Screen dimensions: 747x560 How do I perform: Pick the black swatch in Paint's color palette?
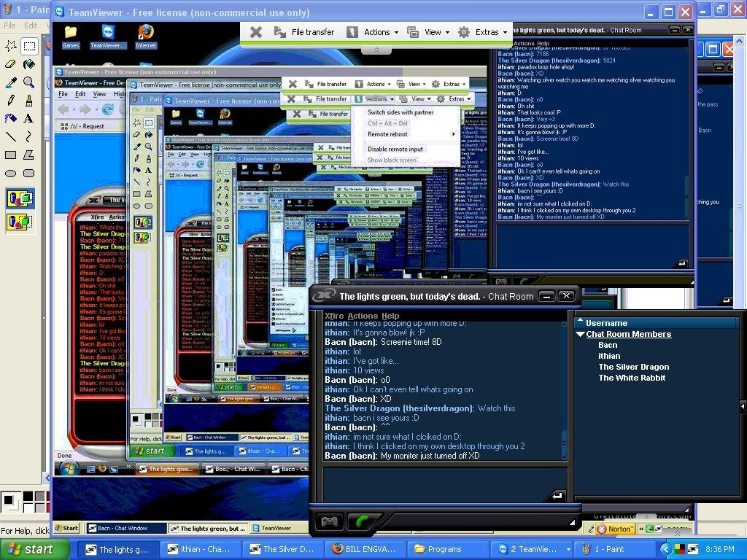[x=27, y=497]
